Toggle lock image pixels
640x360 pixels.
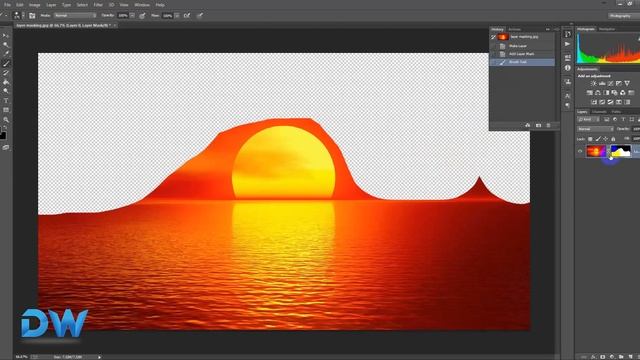coord(598,139)
